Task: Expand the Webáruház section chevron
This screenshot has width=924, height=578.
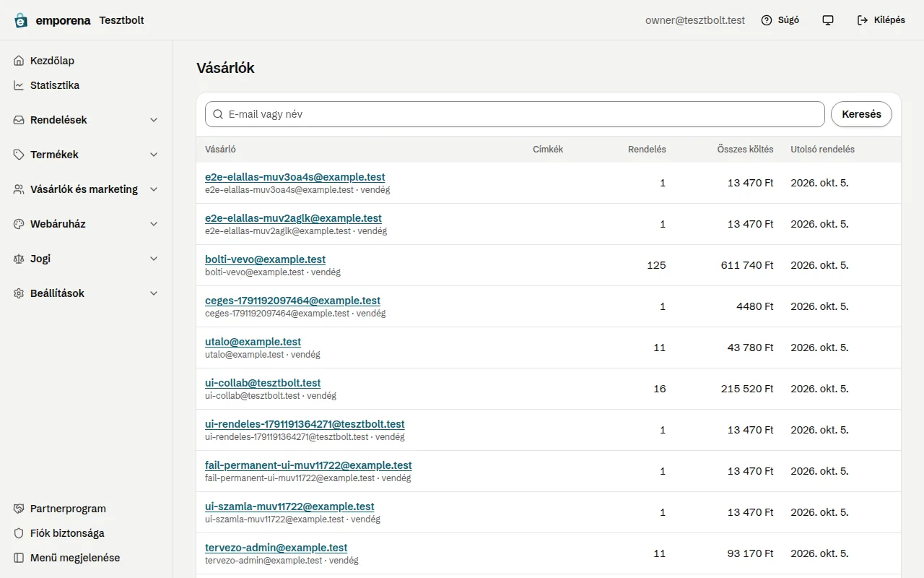Action: [x=154, y=224]
